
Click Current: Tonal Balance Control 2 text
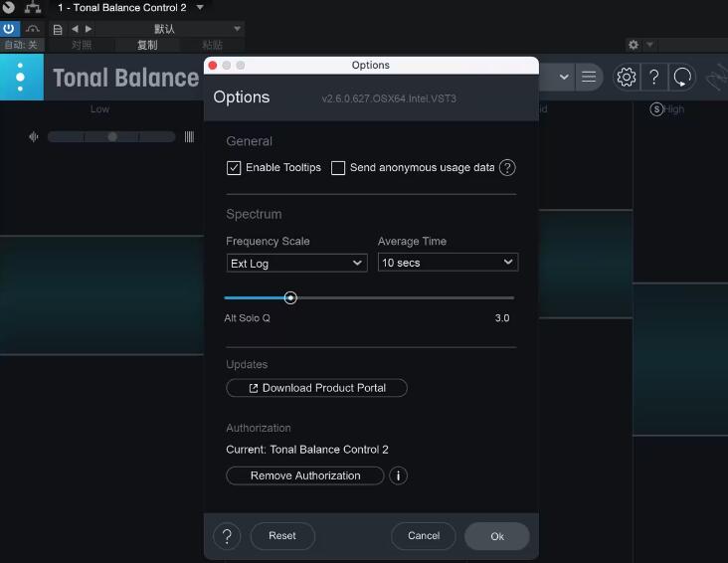pyautogui.click(x=307, y=450)
